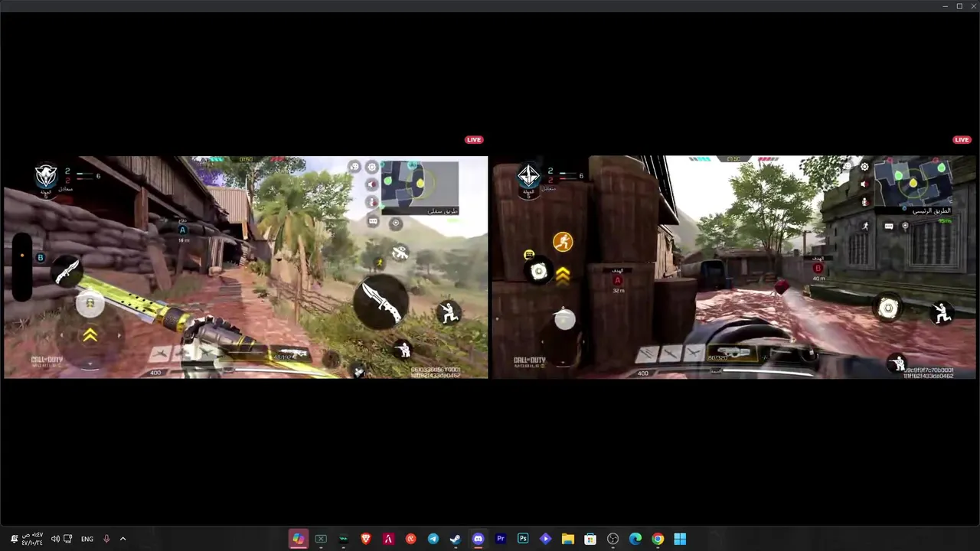
Task: Toggle microphone in left stream HUD
Action: pyautogui.click(x=372, y=202)
